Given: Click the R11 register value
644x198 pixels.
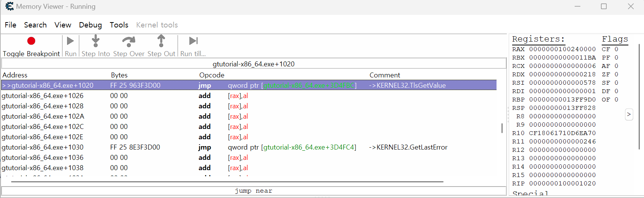Looking at the screenshot, I should point(562,142).
